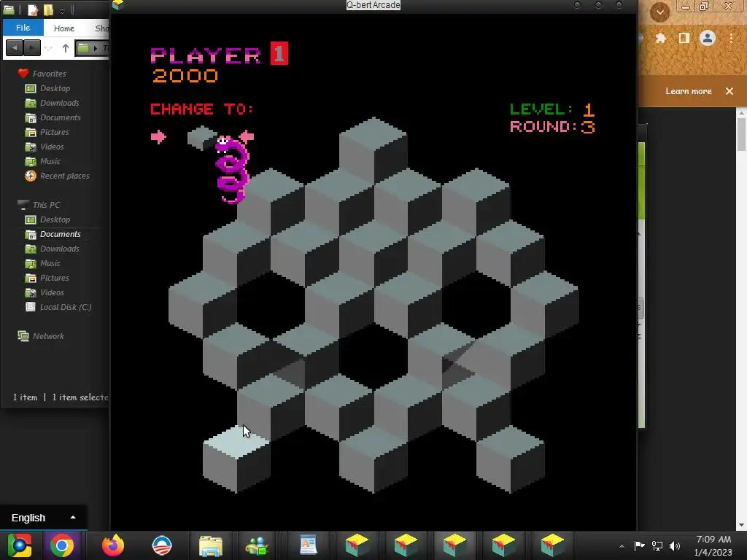Click the Chrome page vertical scrollbar thumb
Image resolution: width=747 pixels, height=560 pixels.
click(x=742, y=134)
